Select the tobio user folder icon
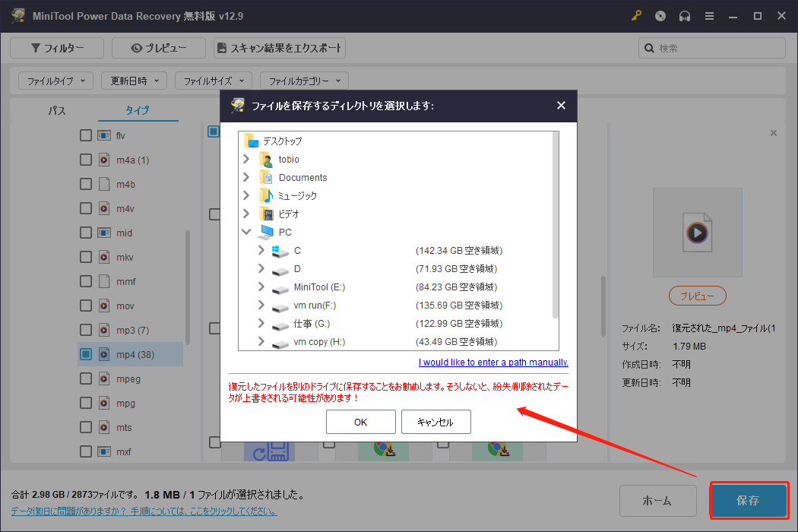798x532 pixels. pyautogui.click(x=266, y=160)
